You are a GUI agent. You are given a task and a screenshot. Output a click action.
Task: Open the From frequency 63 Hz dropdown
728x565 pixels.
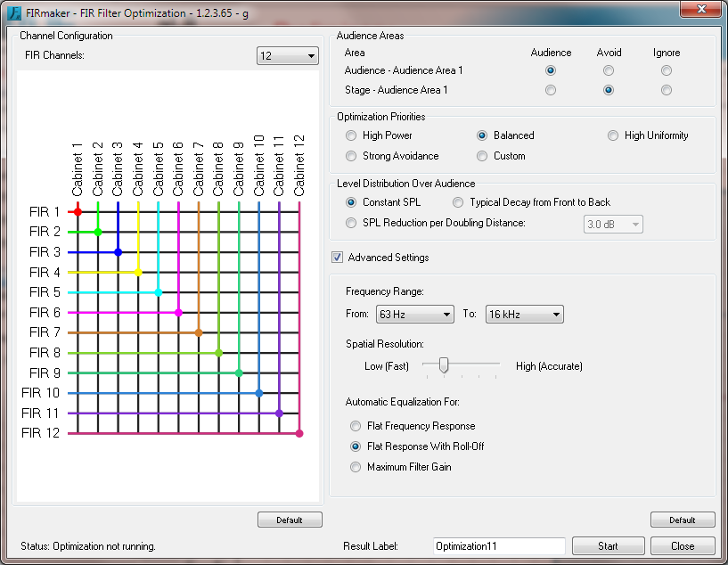coord(414,315)
